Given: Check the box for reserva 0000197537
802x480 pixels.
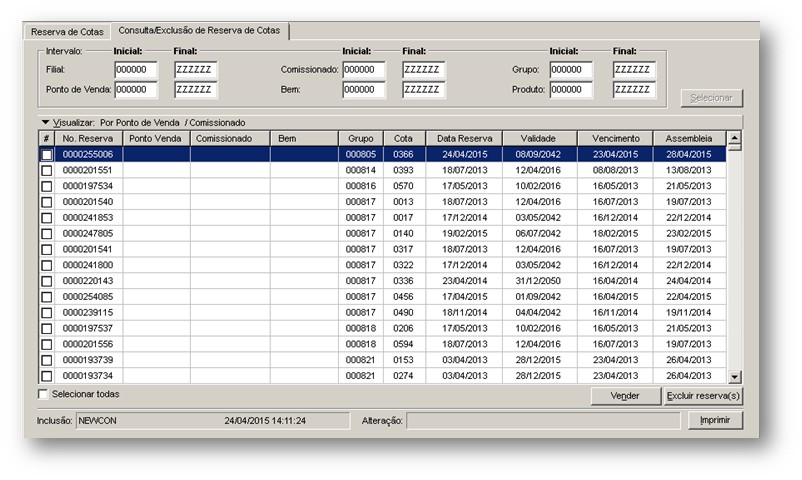Looking at the screenshot, I should [x=47, y=329].
